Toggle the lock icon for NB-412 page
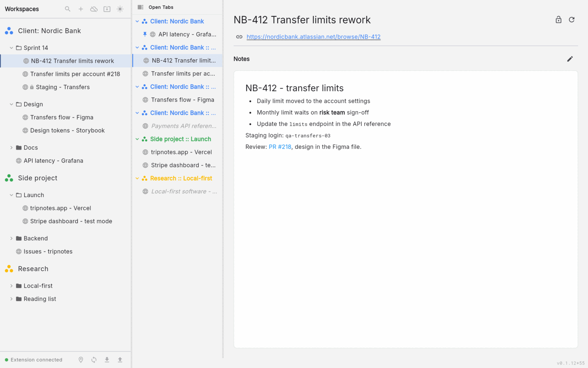Screen dimensions: 588x368 (559, 20)
